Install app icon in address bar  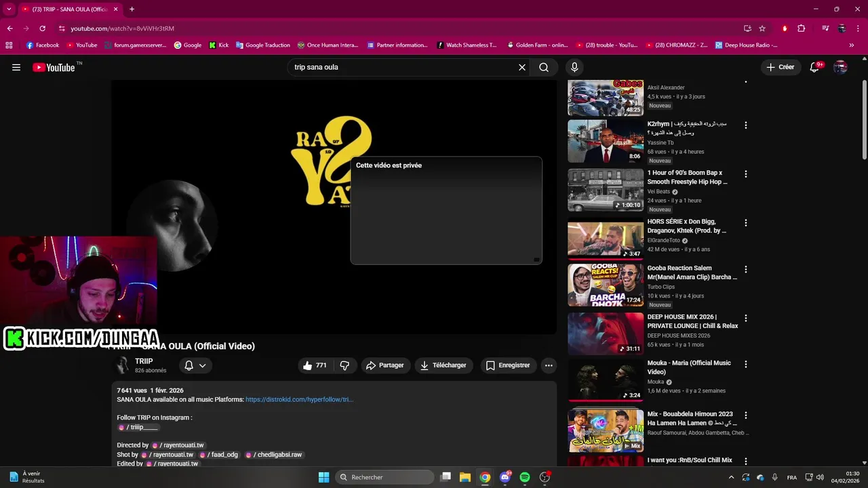(x=747, y=28)
